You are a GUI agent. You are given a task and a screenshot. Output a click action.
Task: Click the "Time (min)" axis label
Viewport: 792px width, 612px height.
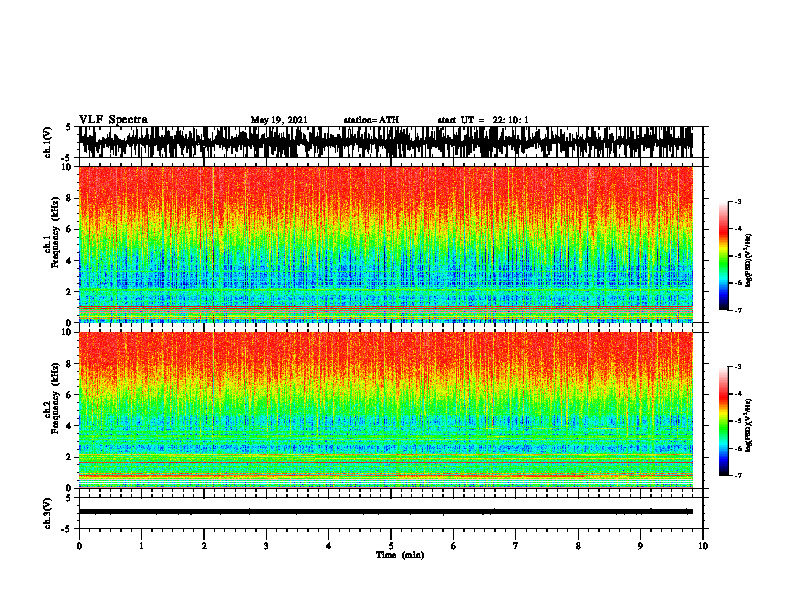[400, 555]
